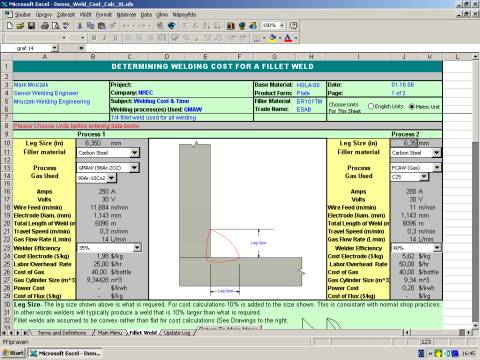Open the 40% Welder Efficiency dropdown
480x360 pixels.
[x=437, y=248]
